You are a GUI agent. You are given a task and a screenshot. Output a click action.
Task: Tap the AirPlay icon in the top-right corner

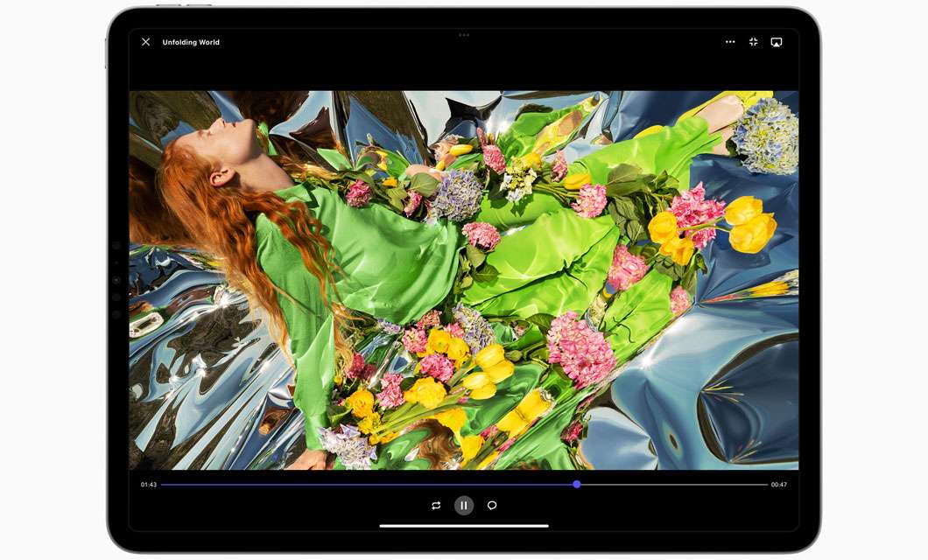(x=776, y=40)
